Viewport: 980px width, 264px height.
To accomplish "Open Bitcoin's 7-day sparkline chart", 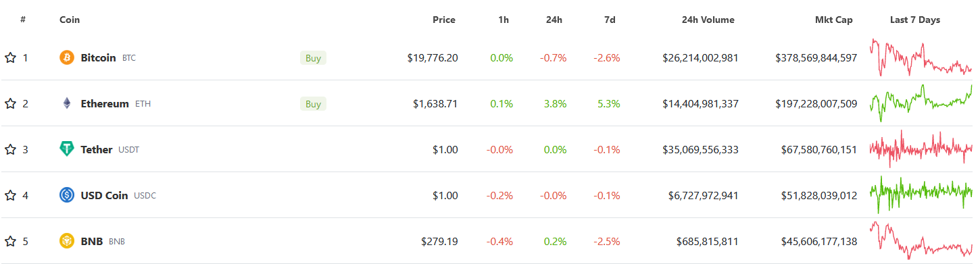I will coord(921,57).
